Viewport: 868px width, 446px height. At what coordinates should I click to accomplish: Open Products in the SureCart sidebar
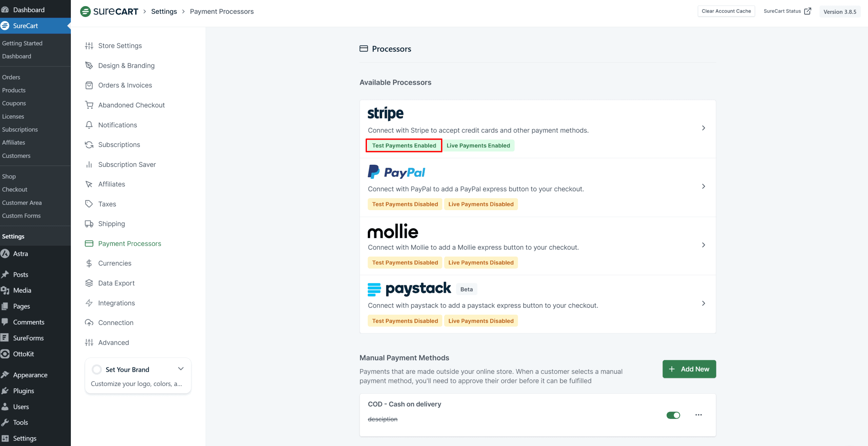click(x=14, y=90)
